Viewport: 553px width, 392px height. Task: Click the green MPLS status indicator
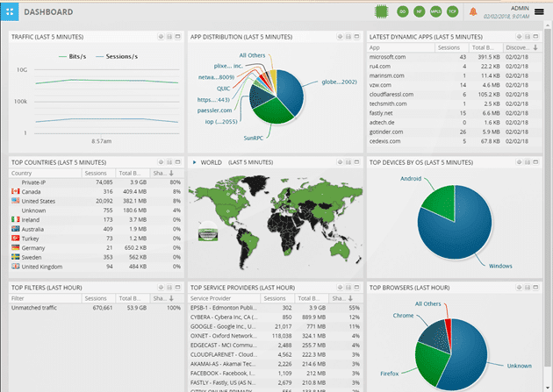coord(435,11)
